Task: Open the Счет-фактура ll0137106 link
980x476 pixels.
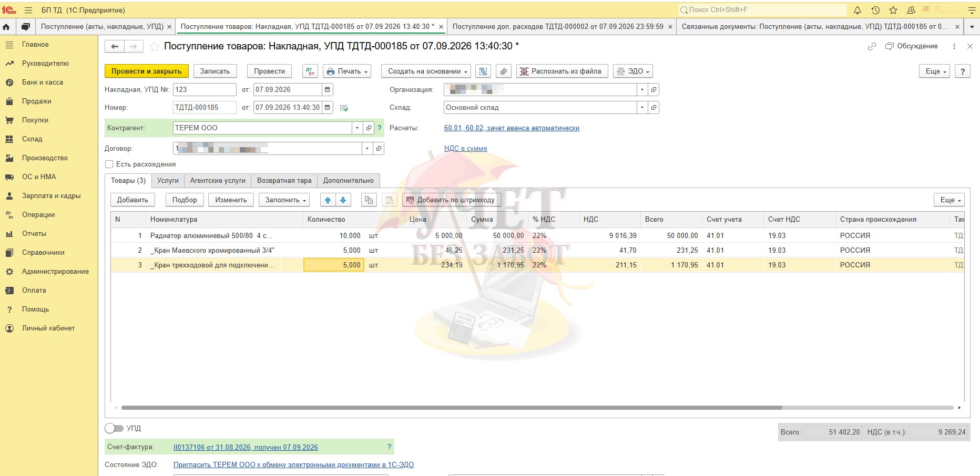Action: pos(246,448)
